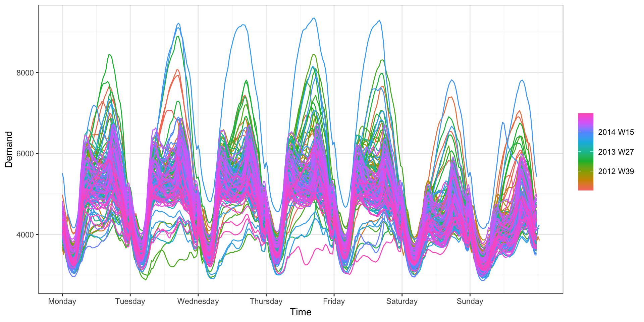This screenshot has width=644, height=322.
Task: Select the 6000 y-axis tick label
Action: click(x=25, y=154)
